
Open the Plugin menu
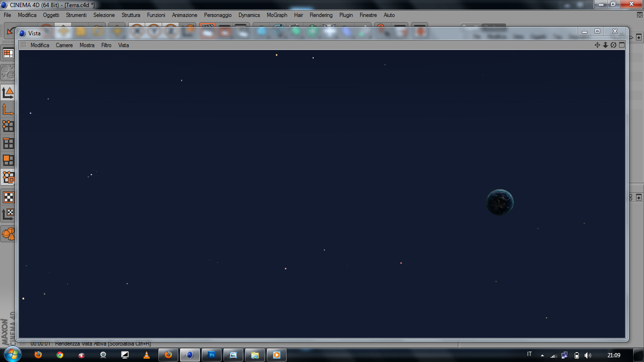coord(346,15)
